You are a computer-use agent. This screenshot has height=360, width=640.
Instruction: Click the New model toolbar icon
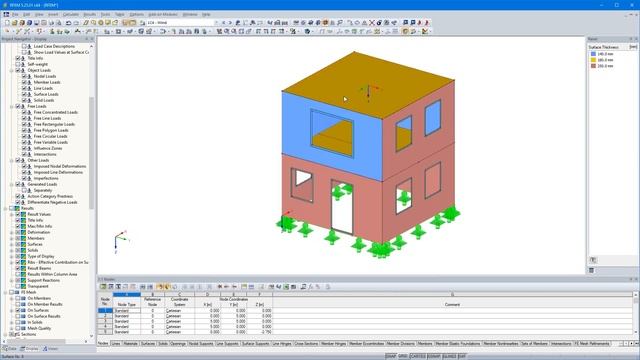point(7,23)
